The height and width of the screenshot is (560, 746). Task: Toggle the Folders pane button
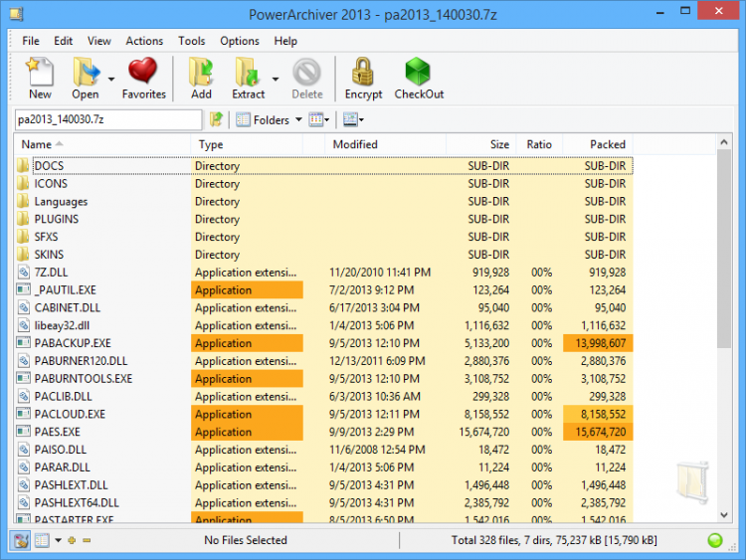[263, 120]
